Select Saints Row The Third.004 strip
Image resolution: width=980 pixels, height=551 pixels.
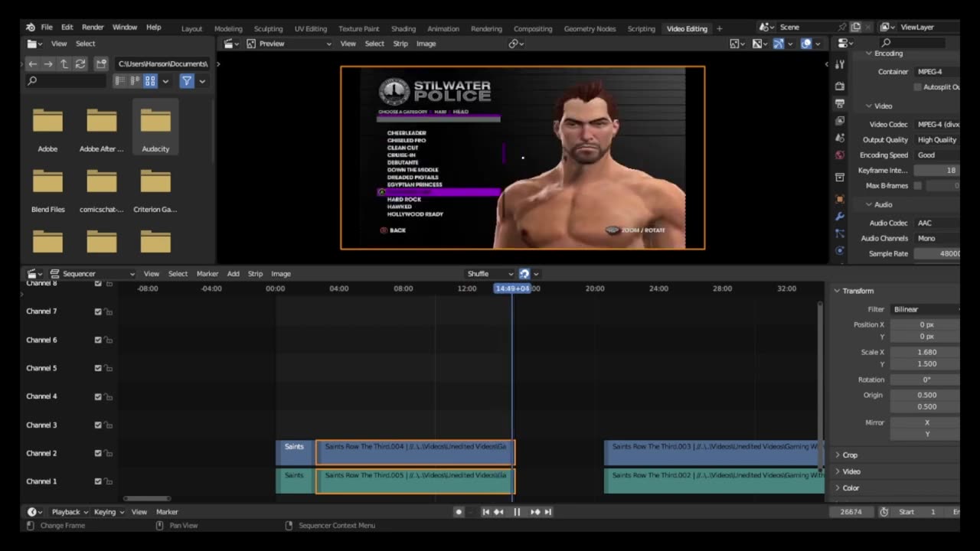pos(416,452)
